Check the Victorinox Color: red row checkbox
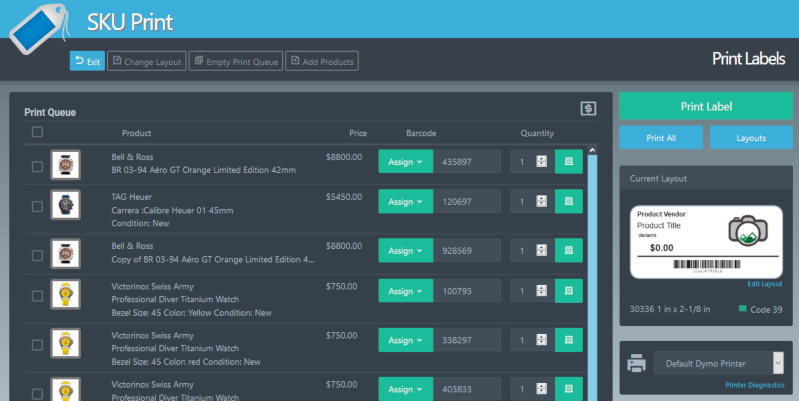This screenshot has height=401, width=799. pyautogui.click(x=37, y=345)
